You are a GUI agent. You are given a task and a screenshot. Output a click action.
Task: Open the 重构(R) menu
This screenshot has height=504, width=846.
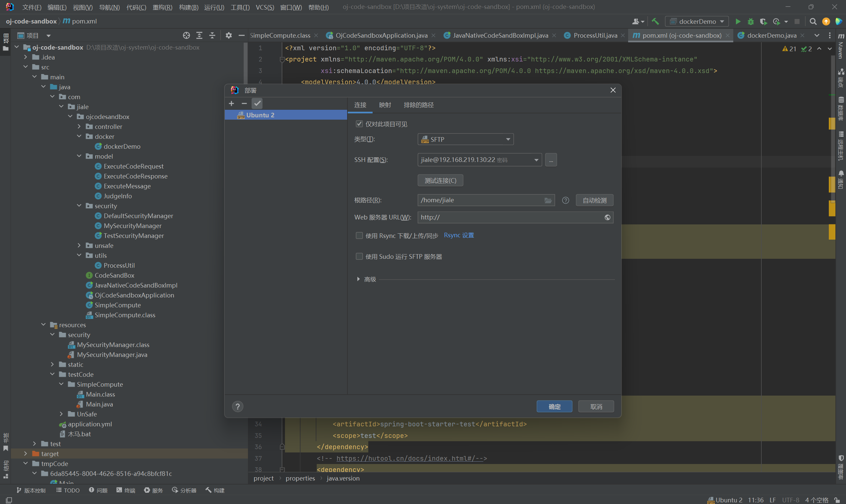(162, 7)
